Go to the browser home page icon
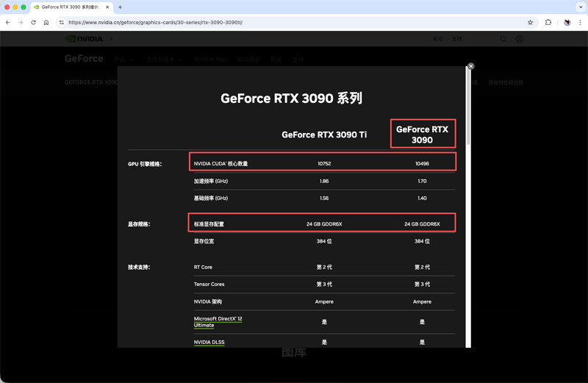The height and width of the screenshot is (383, 588). 46,23
